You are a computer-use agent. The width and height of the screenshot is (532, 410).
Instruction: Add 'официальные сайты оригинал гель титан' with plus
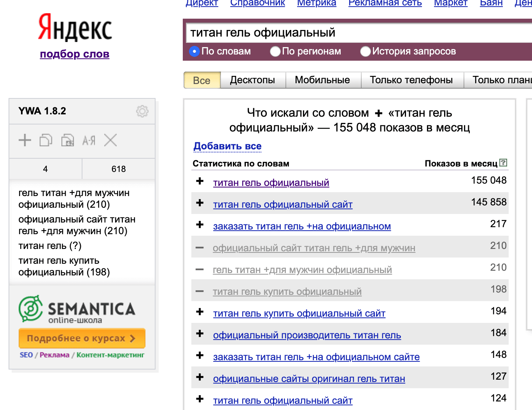coord(200,377)
